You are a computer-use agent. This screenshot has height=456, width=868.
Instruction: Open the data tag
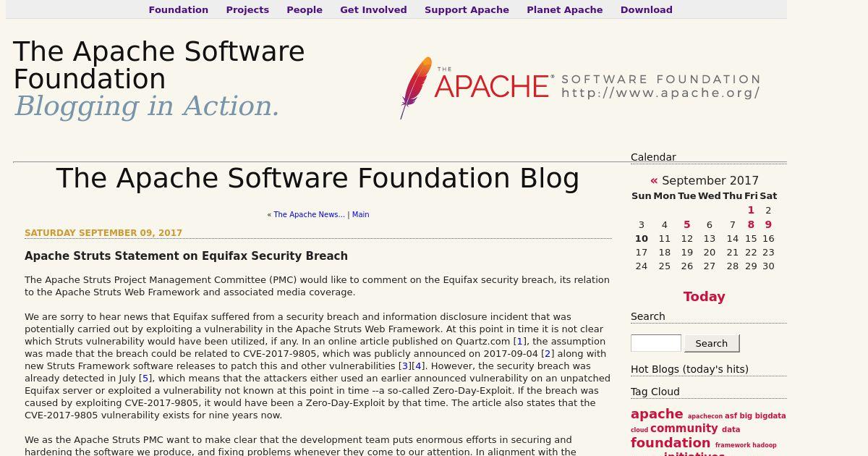click(x=731, y=429)
